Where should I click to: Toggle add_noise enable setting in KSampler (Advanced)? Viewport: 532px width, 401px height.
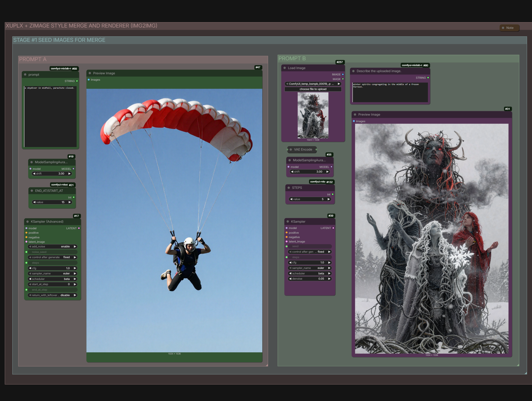point(52,247)
